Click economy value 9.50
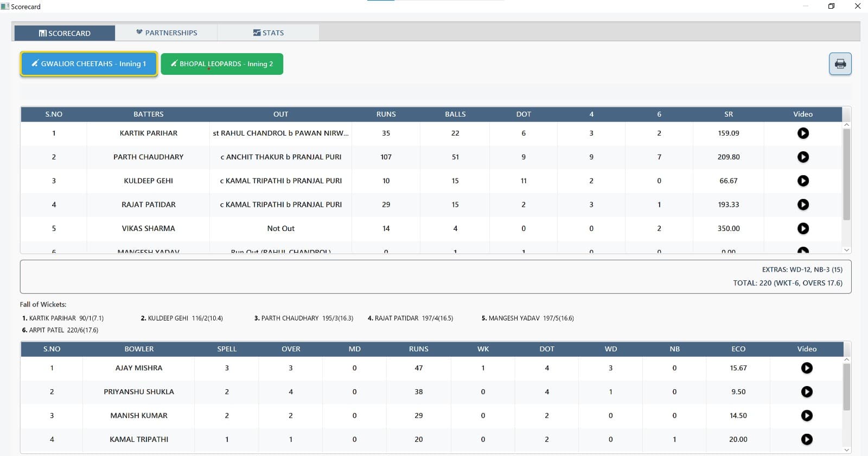The image size is (868, 456). tap(738, 391)
